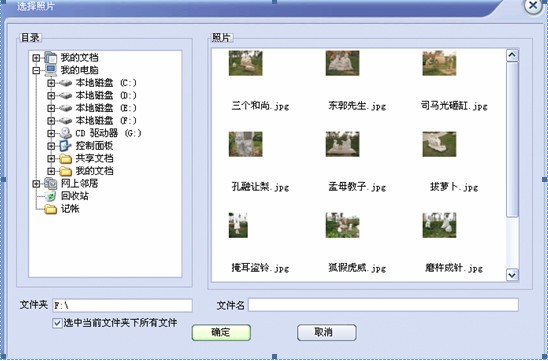Image resolution: width=548 pixels, height=361 pixels.
Task: Click the photo list scroll down arrow
Action: 512,275
